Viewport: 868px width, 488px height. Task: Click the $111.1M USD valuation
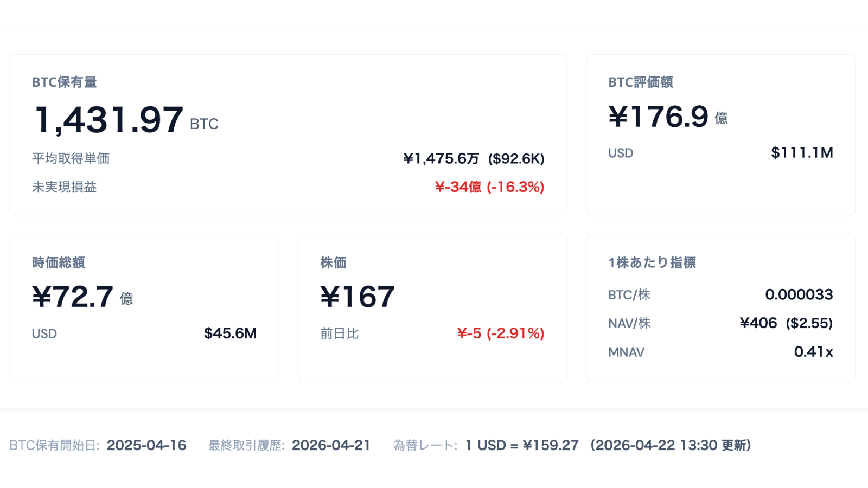[x=802, y=152]
